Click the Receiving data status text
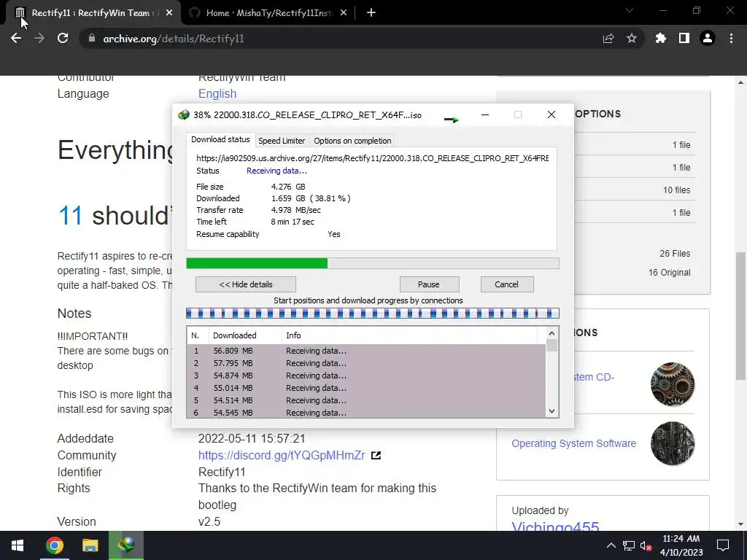The image size is (747, 560). click(x=276, y=171)
